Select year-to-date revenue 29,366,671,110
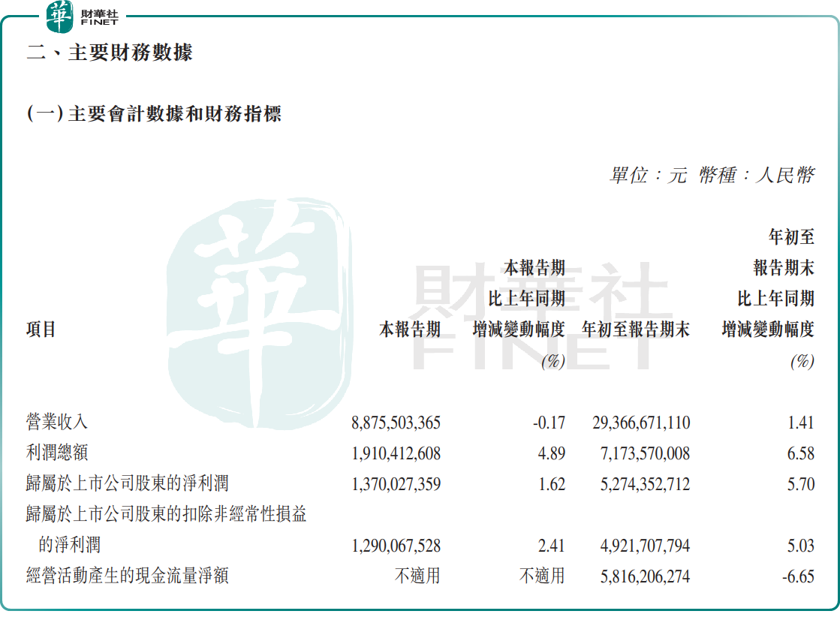 (641, 423)
